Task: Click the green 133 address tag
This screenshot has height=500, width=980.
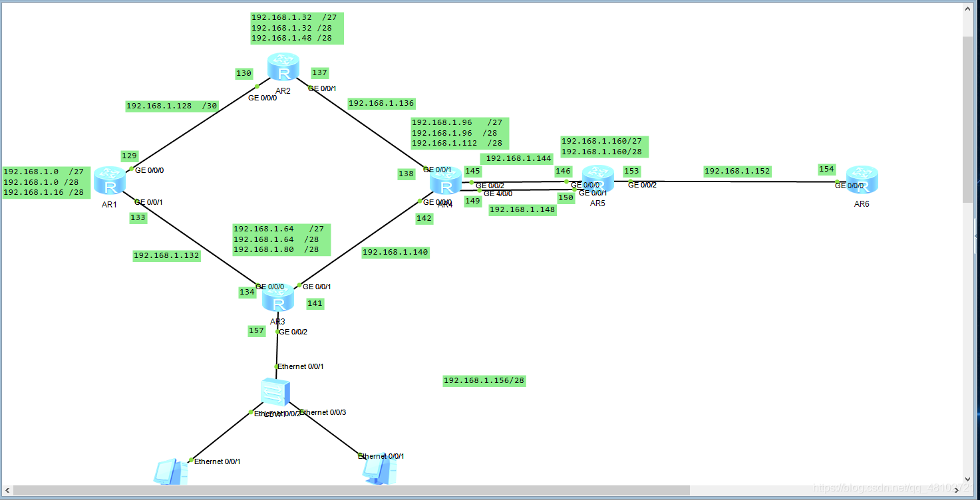Action: (x=138, y=217)
